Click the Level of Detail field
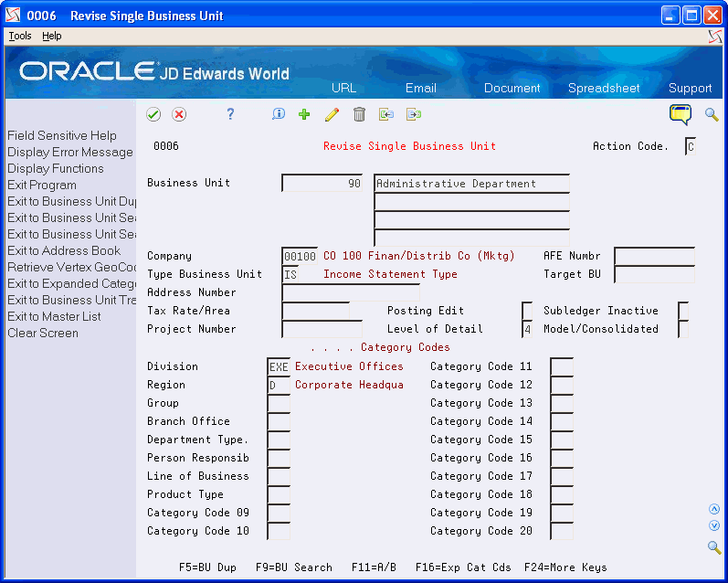 click(527, 329)
